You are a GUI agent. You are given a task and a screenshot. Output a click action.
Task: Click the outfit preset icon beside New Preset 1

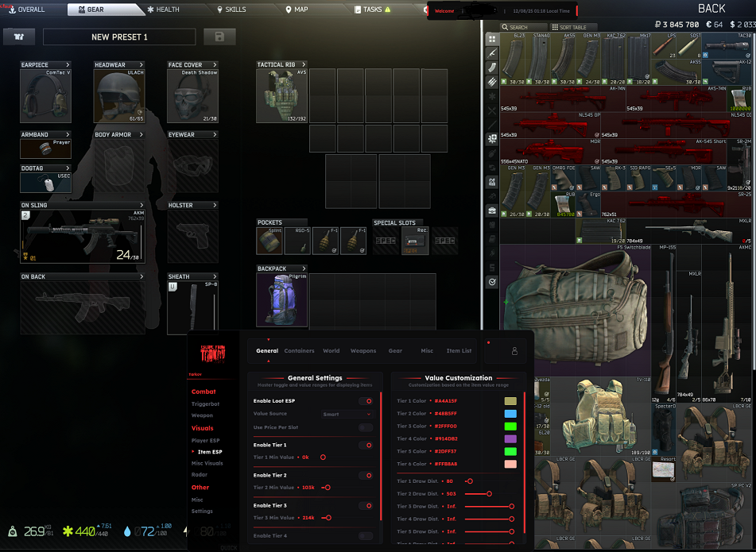coord(19,37)
